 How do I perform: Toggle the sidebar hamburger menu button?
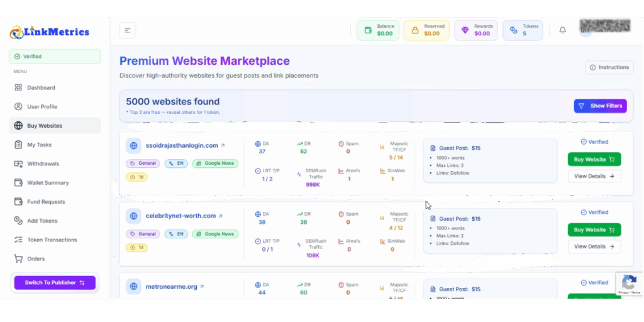click(128, 30)
